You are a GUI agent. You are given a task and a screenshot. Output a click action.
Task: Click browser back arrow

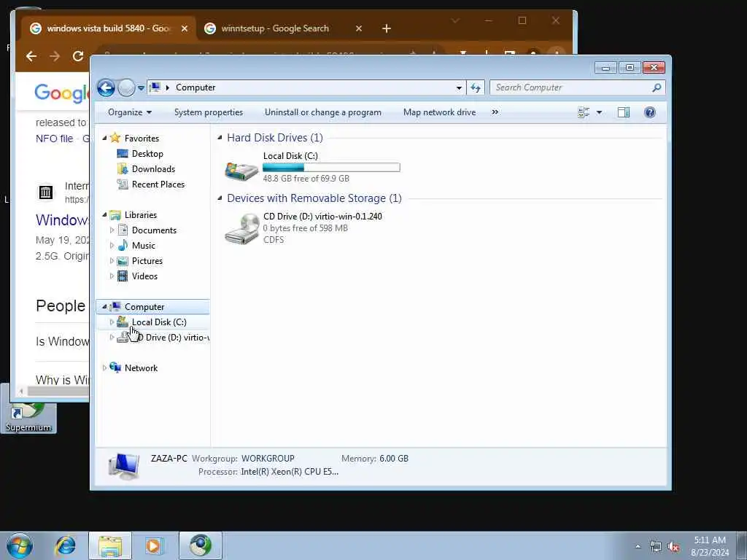31,56
